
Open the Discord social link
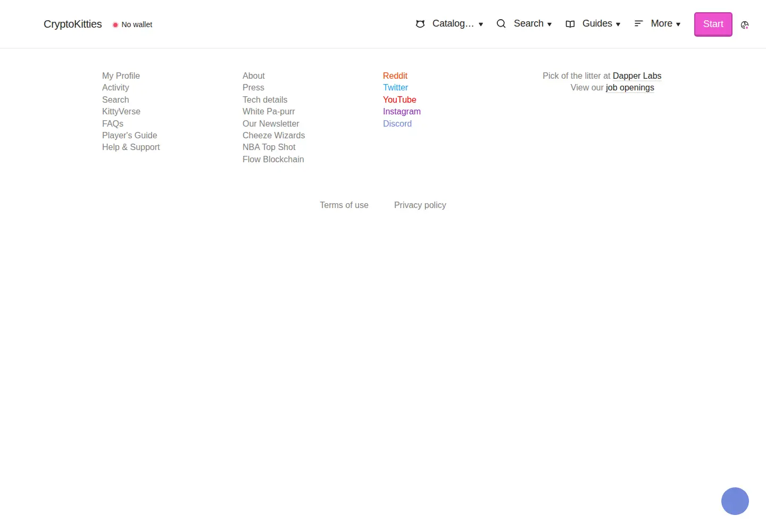(x=397, y=123)
